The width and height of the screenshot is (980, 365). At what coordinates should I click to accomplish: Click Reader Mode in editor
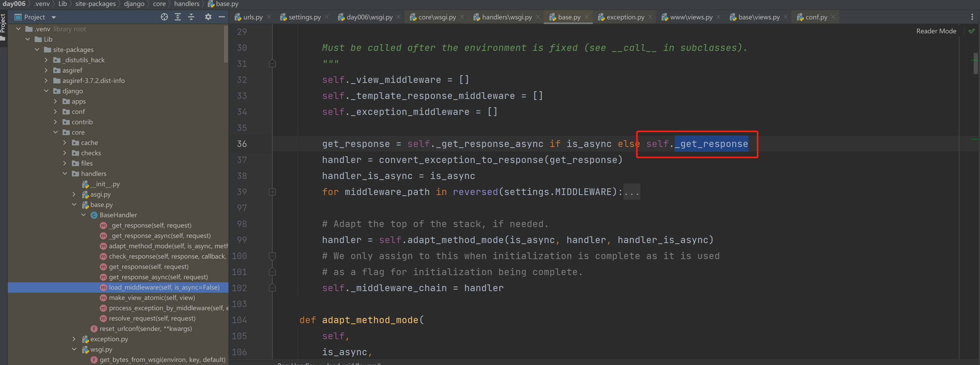tap(936, 31)
